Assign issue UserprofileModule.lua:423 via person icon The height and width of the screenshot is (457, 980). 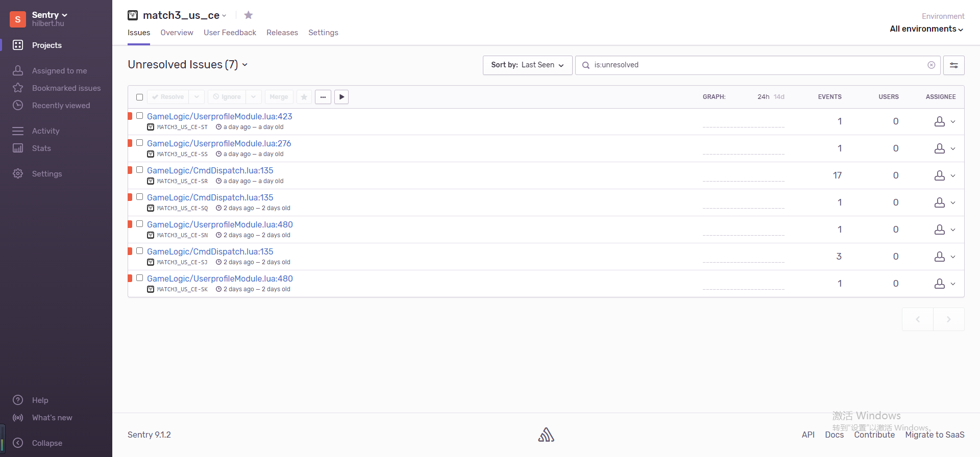pyautogui.click(x=940, y=121)
